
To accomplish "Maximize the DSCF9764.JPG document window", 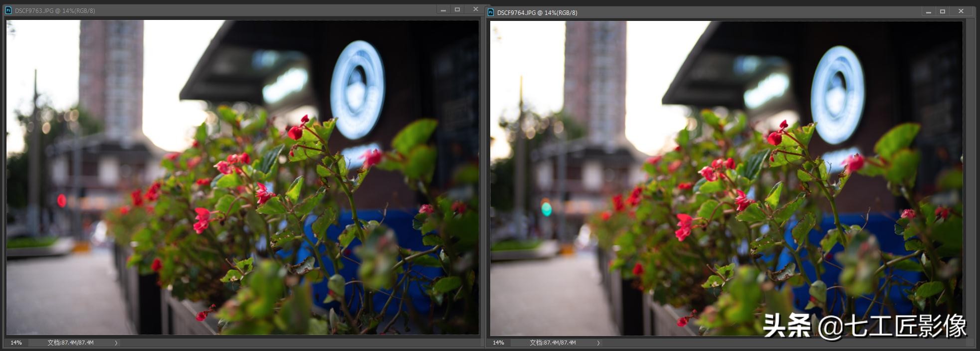I will pos(943,11).
